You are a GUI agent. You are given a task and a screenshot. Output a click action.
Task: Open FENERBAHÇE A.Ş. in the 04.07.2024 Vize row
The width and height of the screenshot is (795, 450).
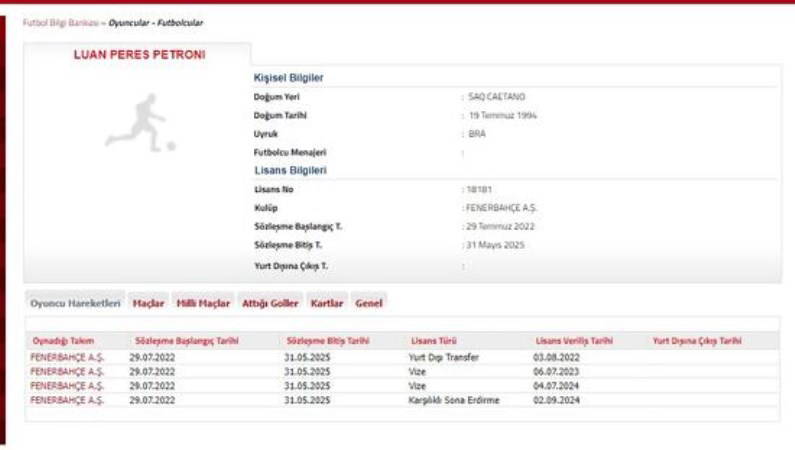pos(67,385)
